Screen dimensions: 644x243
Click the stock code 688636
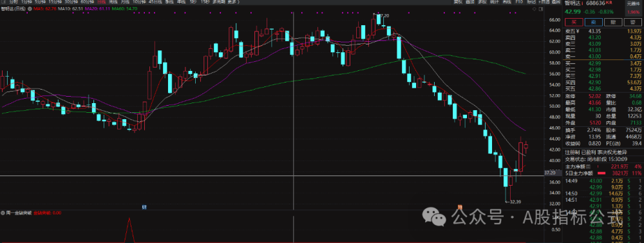click(x=595, y=3)
